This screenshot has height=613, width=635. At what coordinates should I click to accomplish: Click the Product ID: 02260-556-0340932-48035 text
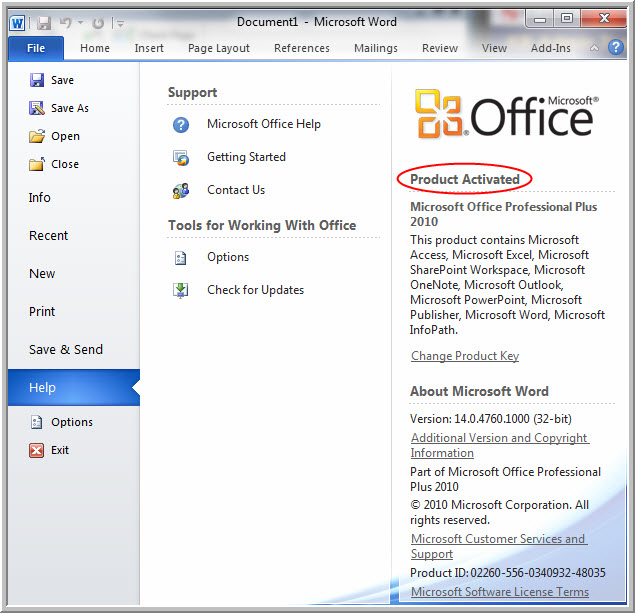pyautogui.click(x=508, y=573)
